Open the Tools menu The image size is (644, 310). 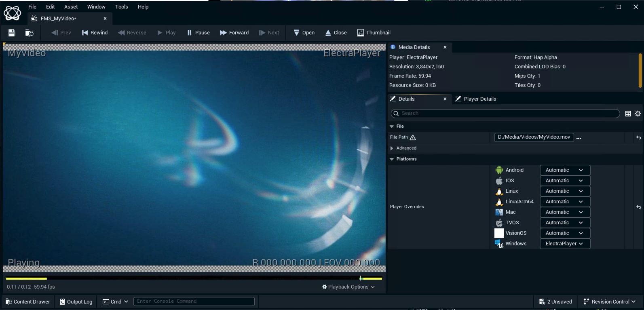121,7
